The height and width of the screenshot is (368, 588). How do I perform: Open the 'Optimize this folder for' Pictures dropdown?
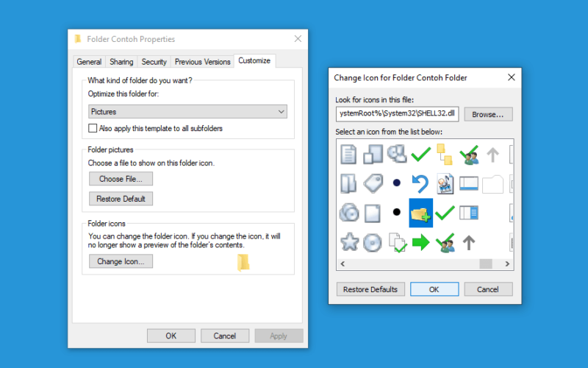(x=187, y=112)
